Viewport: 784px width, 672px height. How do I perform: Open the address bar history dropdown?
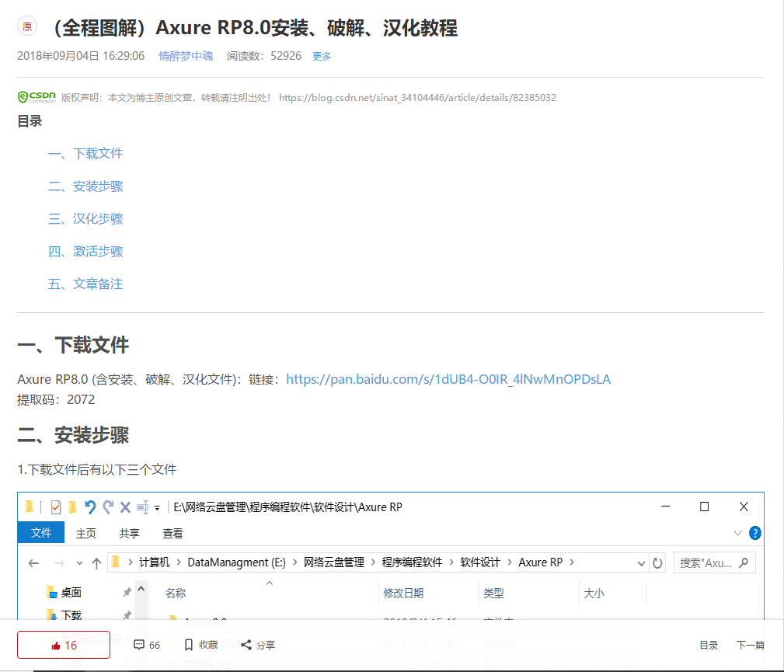coord(641,563)
